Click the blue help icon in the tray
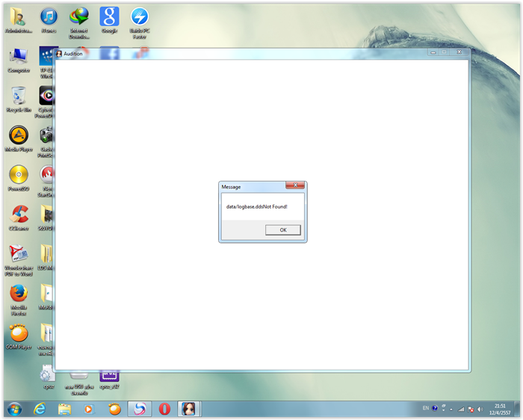The width and height of the screenshot is (523, 420). [x=435, y=408]
